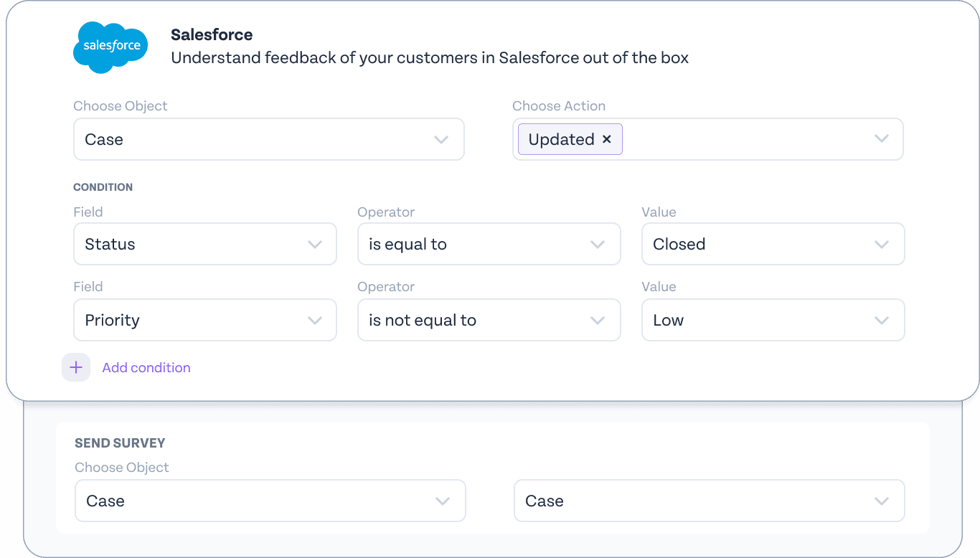
Task: Click the chevron in the Low value box
Action: pyautogui.click(x=882, y=320)
